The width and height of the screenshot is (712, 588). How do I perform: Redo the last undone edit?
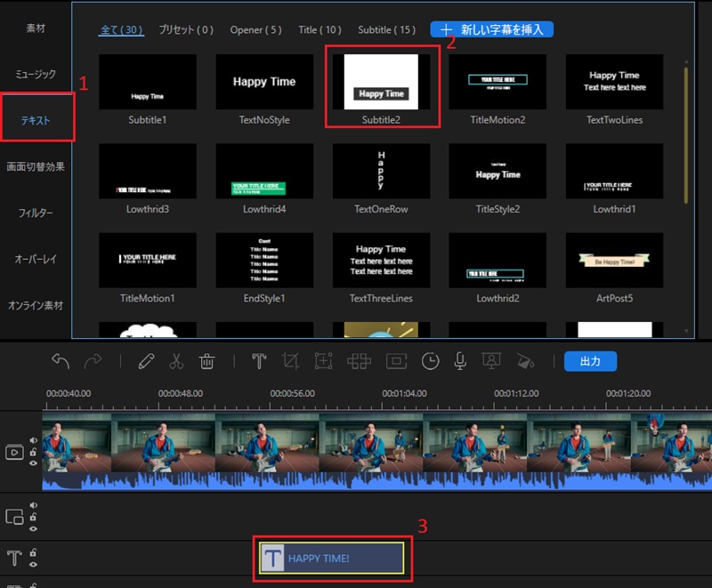(x=93, y=361)
